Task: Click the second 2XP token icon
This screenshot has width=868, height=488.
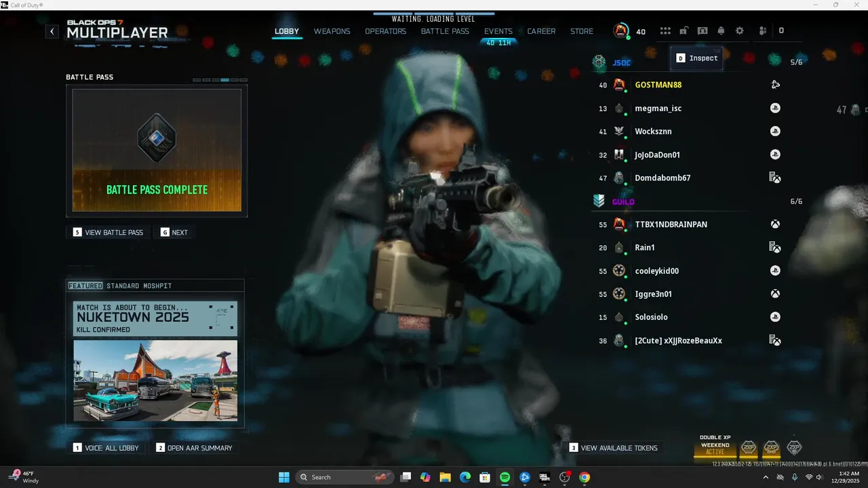Action: click(772, 447)
